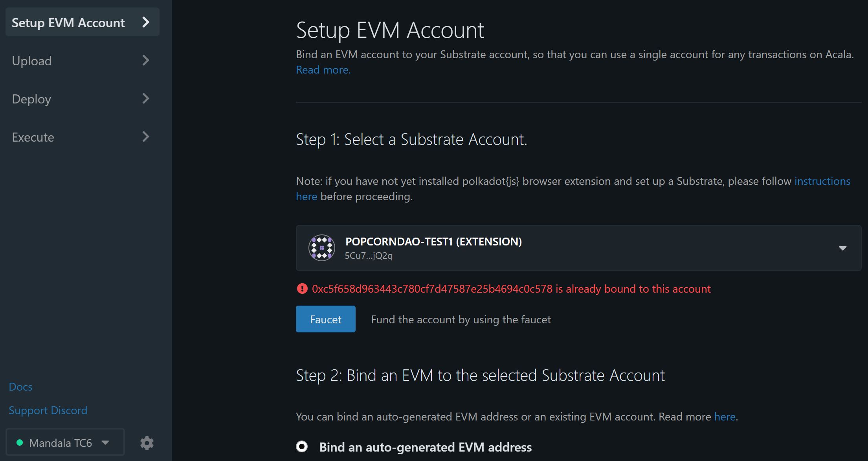
Task: Open the instructions here link
Action: tap(822, 181)
